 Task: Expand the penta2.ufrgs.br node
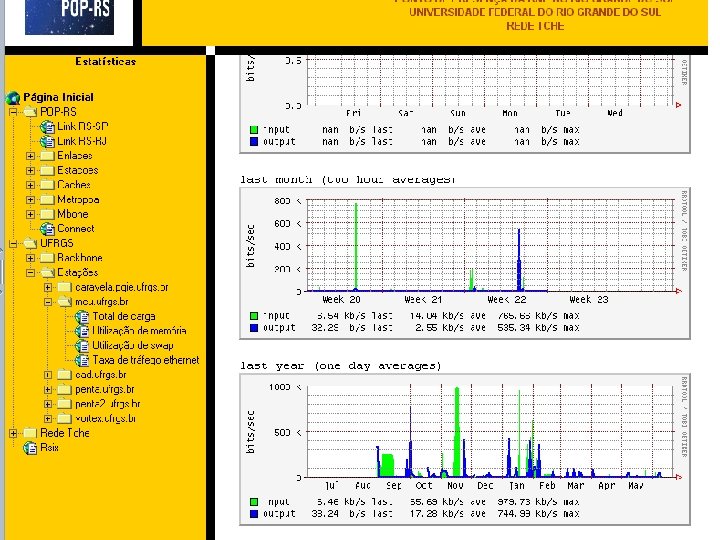(x=48, y=404)
